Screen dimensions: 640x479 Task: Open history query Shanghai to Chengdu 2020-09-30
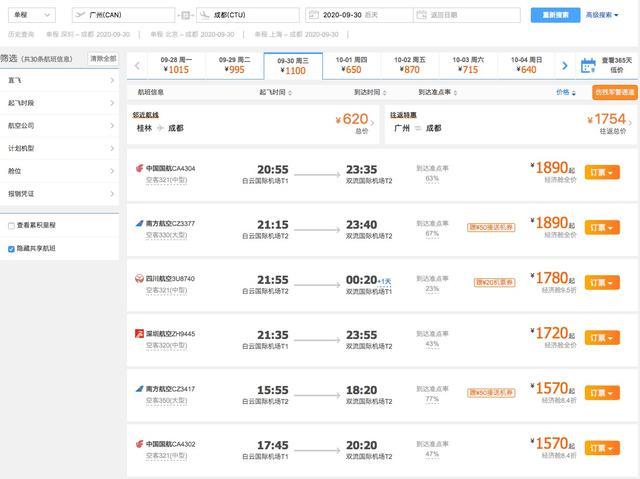[296, 34]
